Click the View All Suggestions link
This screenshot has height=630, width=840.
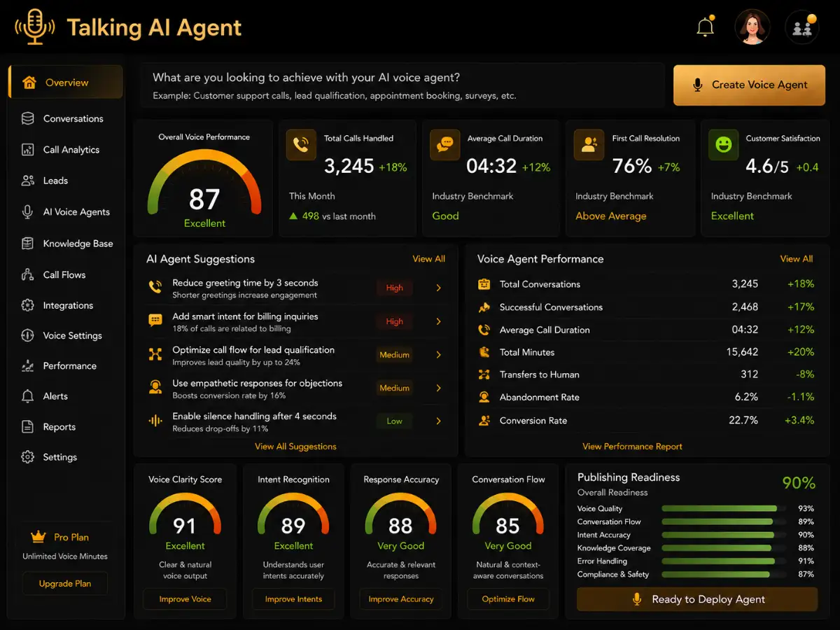pos(295,447)
